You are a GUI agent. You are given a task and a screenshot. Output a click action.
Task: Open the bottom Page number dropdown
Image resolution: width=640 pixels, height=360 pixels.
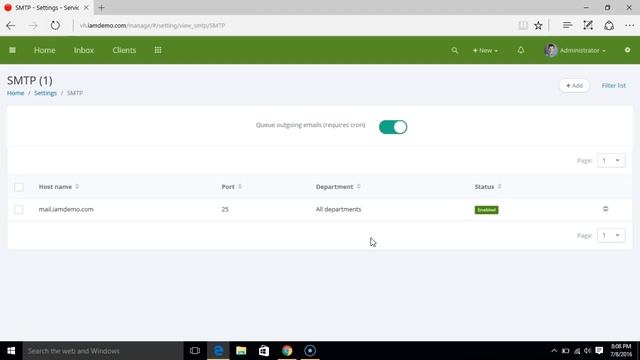611,235
